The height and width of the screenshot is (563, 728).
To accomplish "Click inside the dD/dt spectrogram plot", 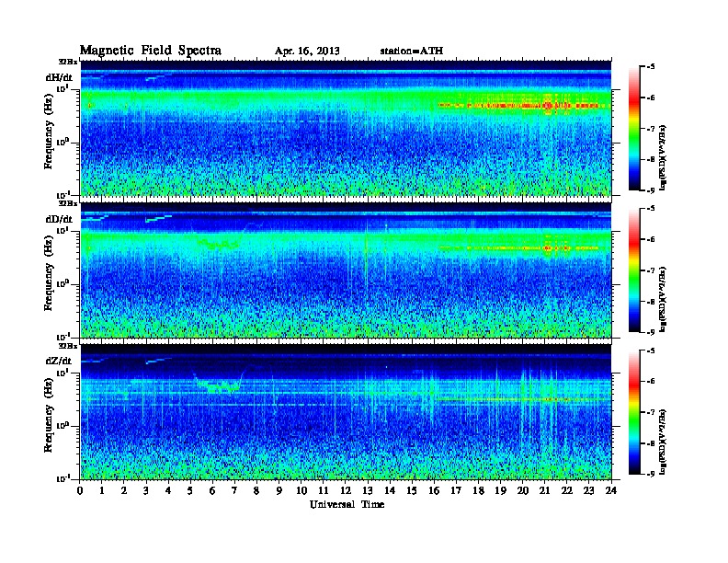I will coord(346,270).
